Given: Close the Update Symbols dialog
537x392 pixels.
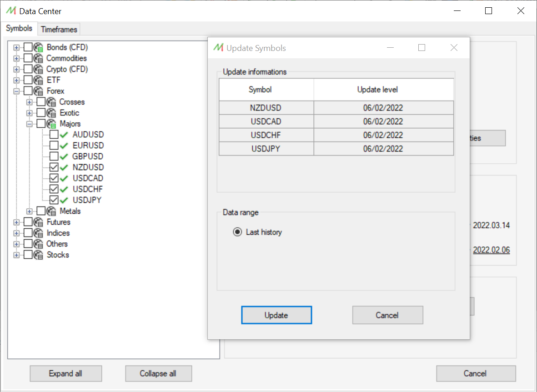Looking at the screenshot, I should coord(454,48).
